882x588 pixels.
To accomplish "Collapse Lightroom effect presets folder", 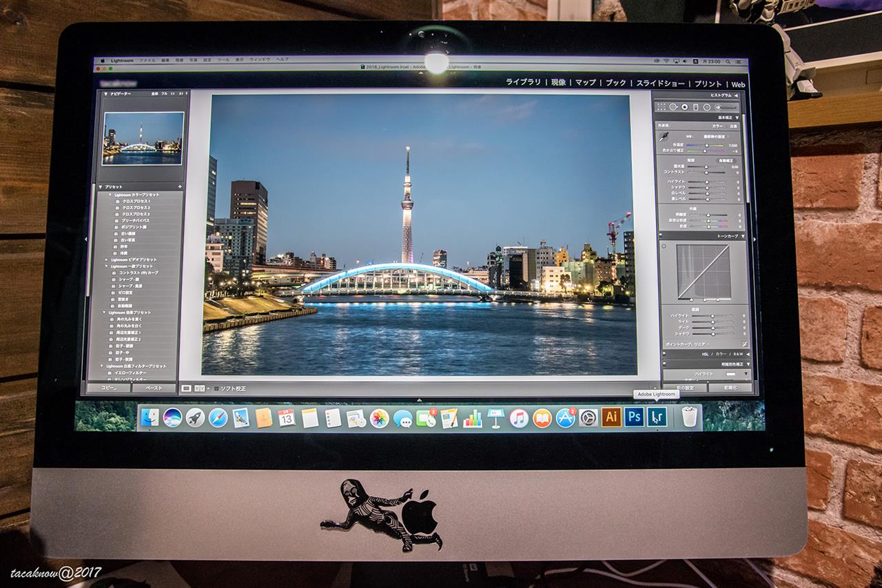I will tap(104, 312).
